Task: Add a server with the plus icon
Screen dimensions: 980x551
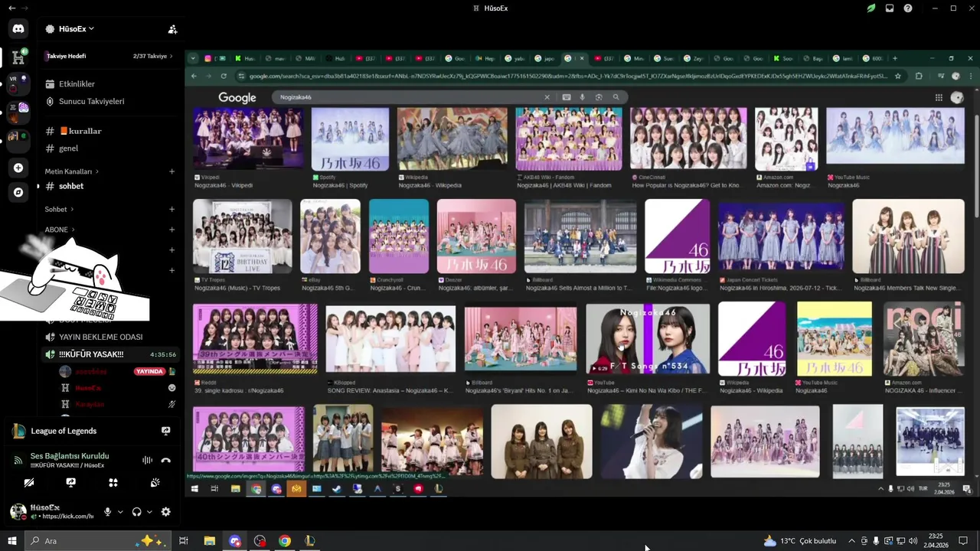Action: (x=18, y=168)
